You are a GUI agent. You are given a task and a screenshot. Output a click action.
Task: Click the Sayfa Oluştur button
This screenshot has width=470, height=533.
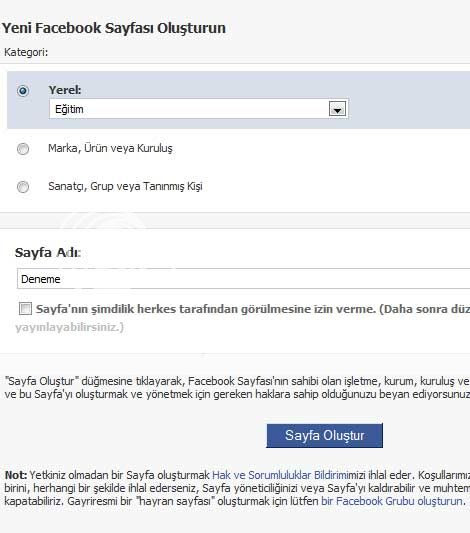coord(325,435)
